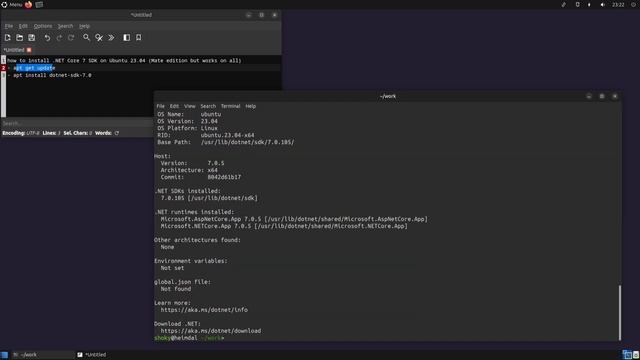Open the editor's Help menu
The height and width of the screenshot is (360, 640).
[x=84, y=26]
